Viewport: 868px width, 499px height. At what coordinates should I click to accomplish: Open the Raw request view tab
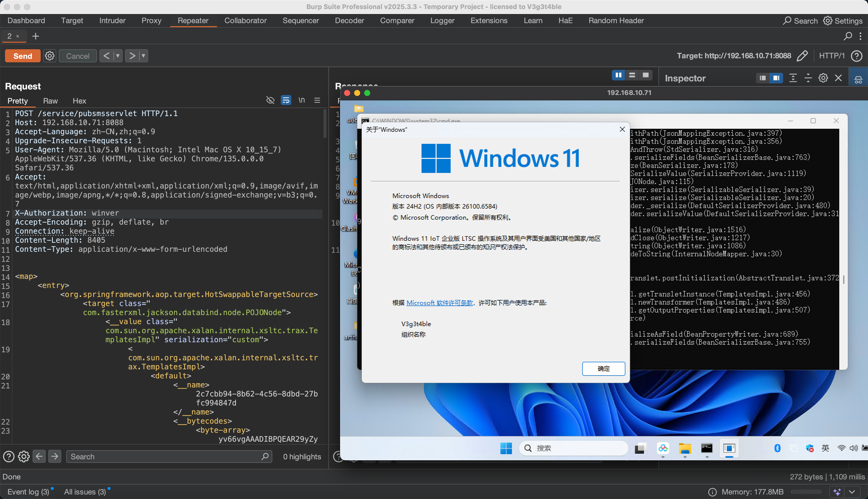(50, 101)
